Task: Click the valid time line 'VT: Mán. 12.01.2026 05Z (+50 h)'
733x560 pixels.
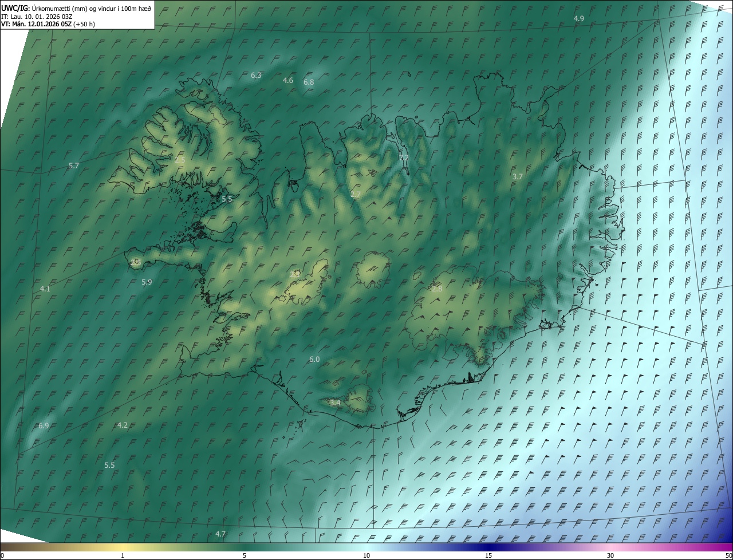Action: (48, 24)
